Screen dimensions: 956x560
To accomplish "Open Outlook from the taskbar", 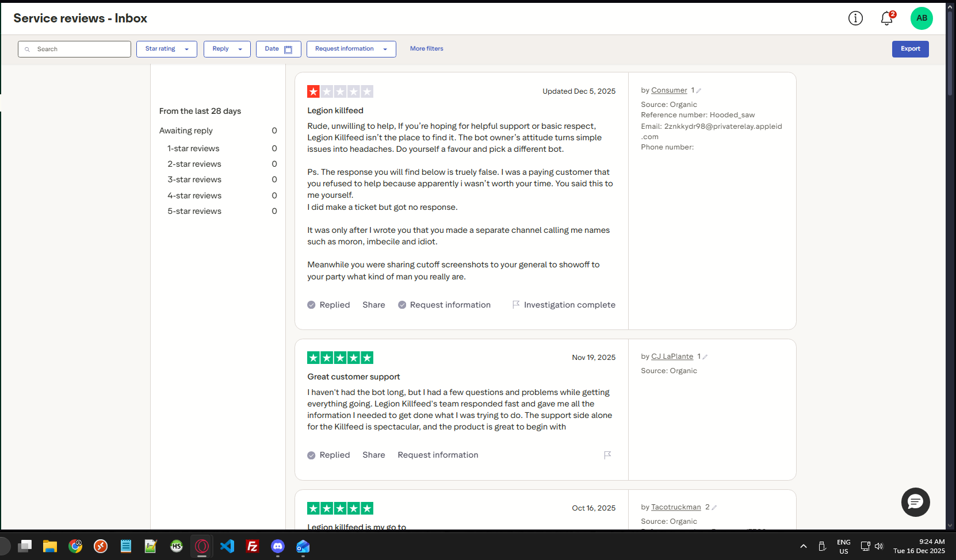I will [x=303, y=546].
